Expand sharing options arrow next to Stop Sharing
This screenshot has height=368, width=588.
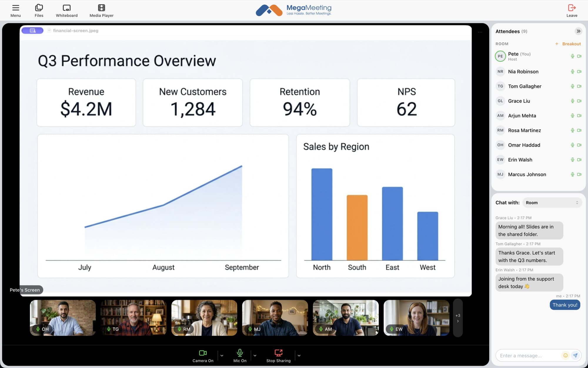click(299, 355)
